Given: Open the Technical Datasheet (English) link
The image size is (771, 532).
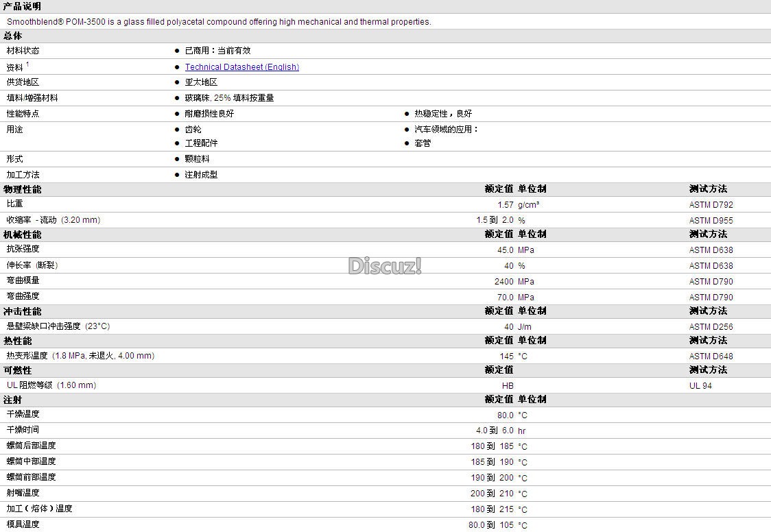Looking at the screenshot, I should coord(242,66).
